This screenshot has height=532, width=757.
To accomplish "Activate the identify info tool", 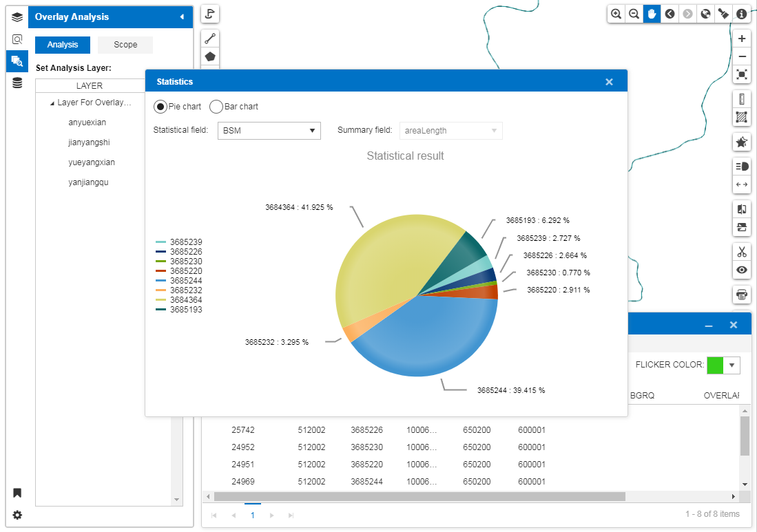I will [741, 14].
